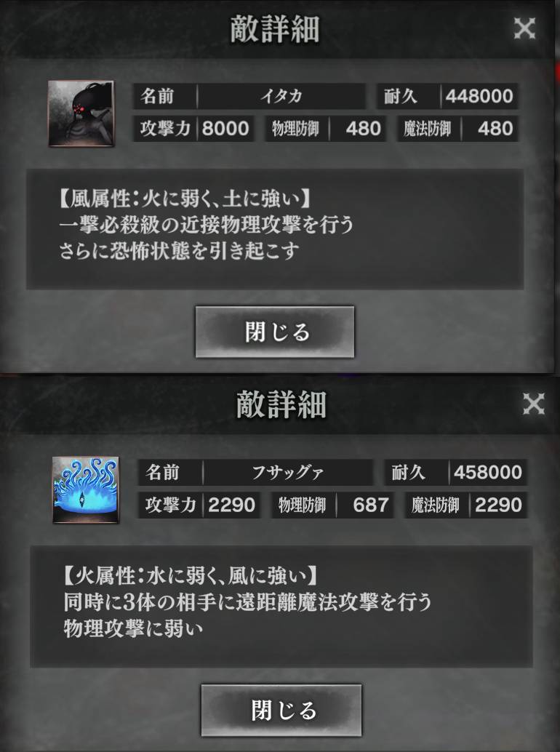The height and width of the screenshot is (752, 560).
Task: Click the フサッグァ blue flame portrait
Action: click(85, 489)
